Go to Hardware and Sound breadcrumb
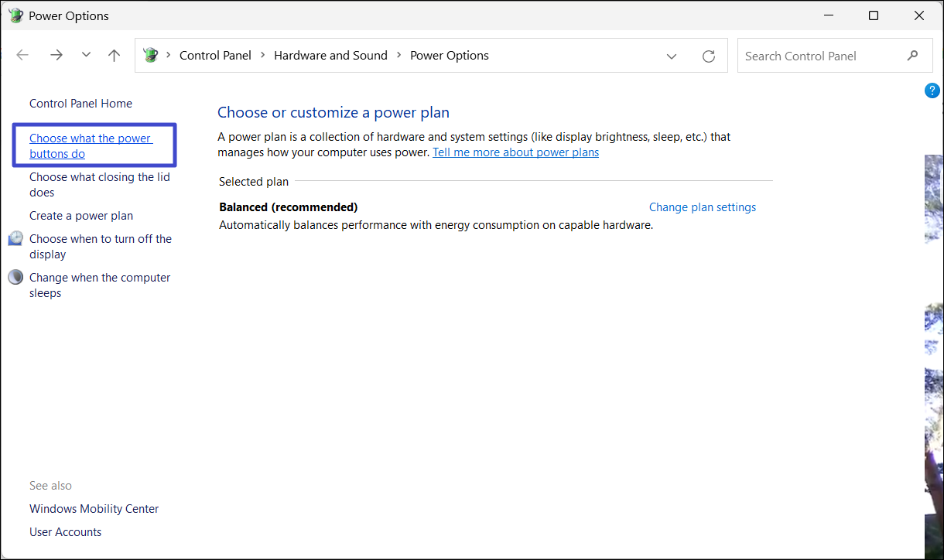This screenshot has width=944, height=560. (x=330, y=56)
